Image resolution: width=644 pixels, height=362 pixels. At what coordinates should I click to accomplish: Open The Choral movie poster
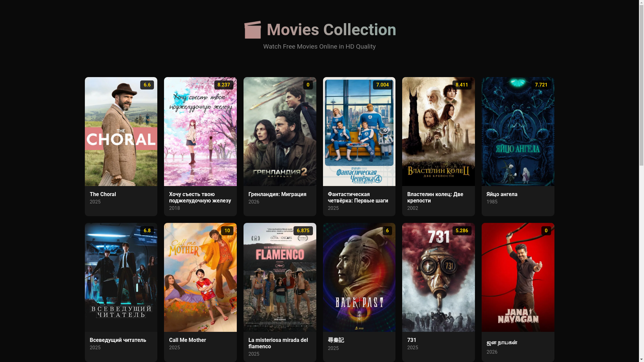(x=121, y=131)
